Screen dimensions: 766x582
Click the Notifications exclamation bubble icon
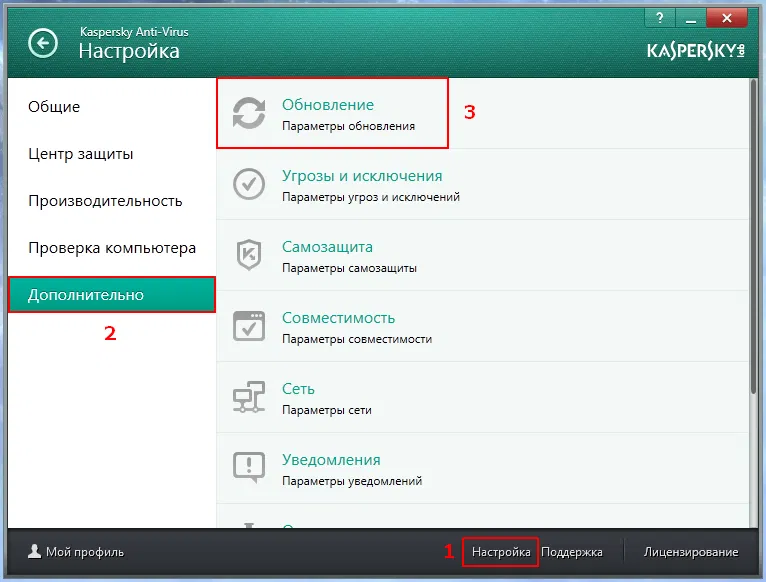coord(249,468)
